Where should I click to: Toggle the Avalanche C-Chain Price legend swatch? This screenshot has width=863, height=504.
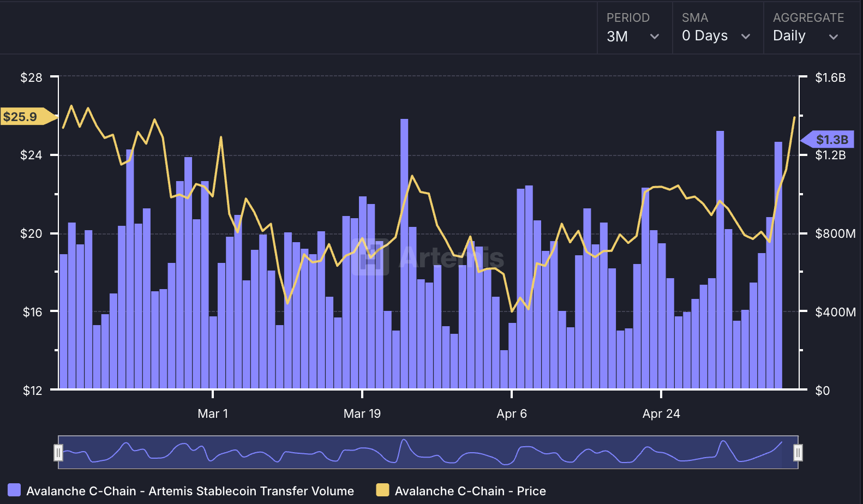(x=382, y=490)
